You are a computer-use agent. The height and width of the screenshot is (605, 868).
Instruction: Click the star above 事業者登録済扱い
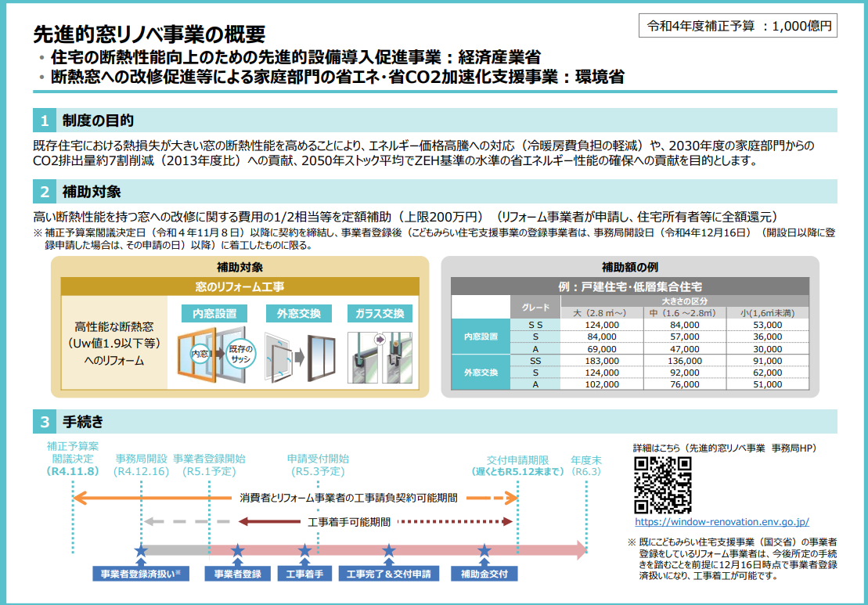click(x=141, y=551)
